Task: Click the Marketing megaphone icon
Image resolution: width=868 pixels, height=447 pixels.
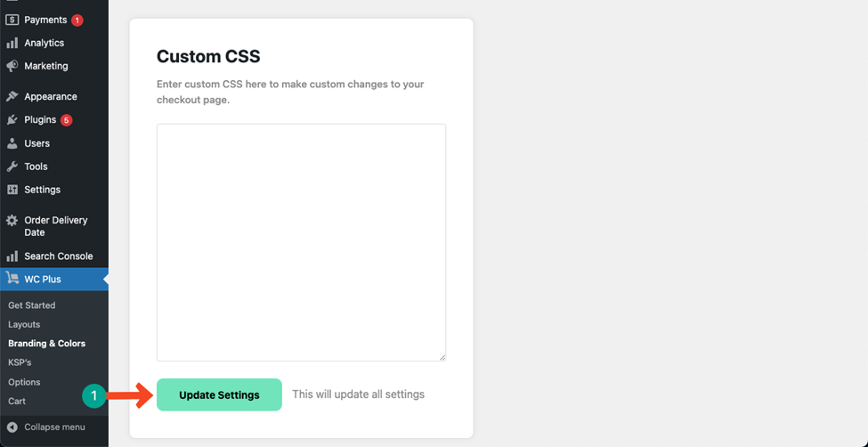Action: tap(12, 66)
